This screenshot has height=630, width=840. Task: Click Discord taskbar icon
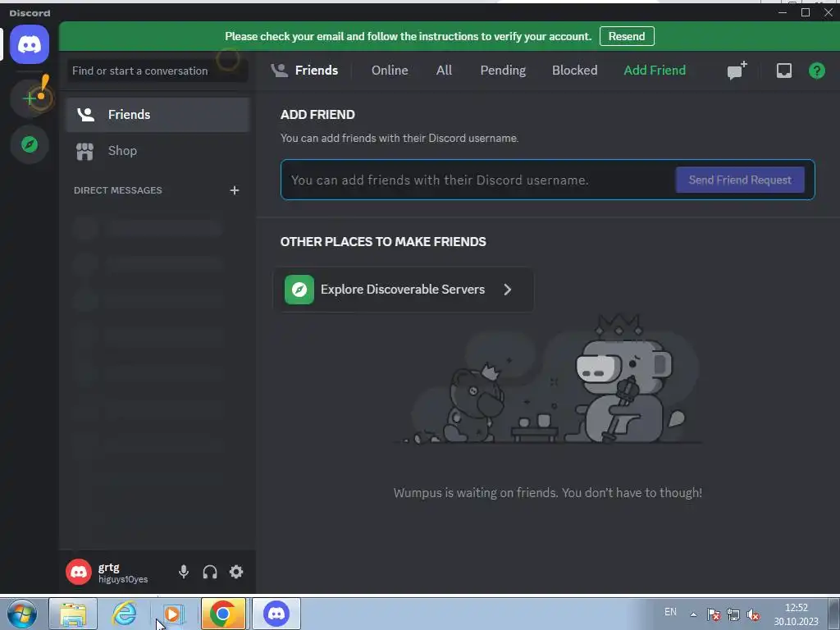[x=276, y=614]
